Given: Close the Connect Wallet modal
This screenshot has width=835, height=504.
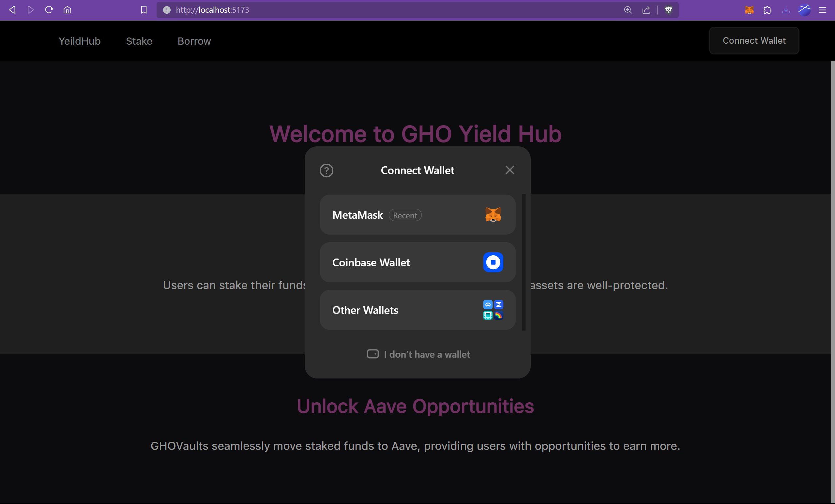Looking at the screenshot, I should [x=509, y=170].
